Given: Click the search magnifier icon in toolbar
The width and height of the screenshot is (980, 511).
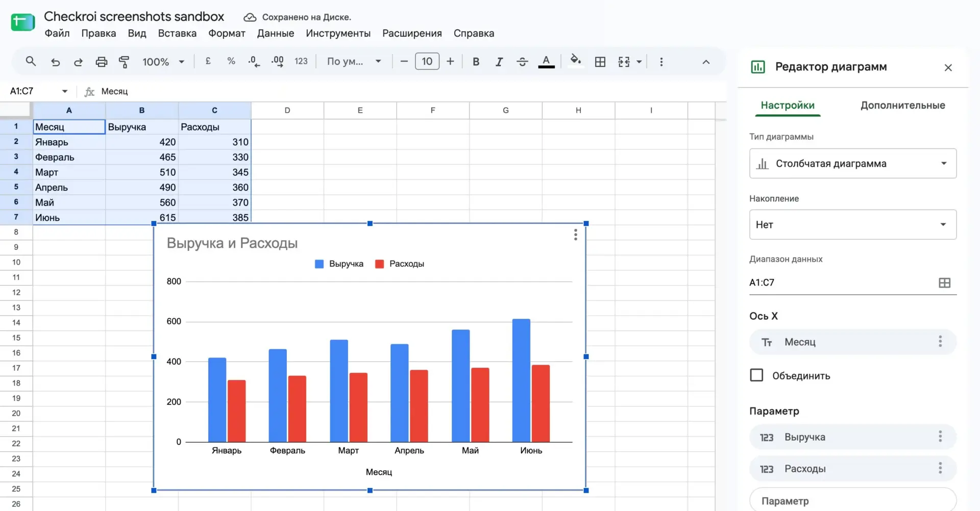Looking at the screenshot, I should click(31, 62).
